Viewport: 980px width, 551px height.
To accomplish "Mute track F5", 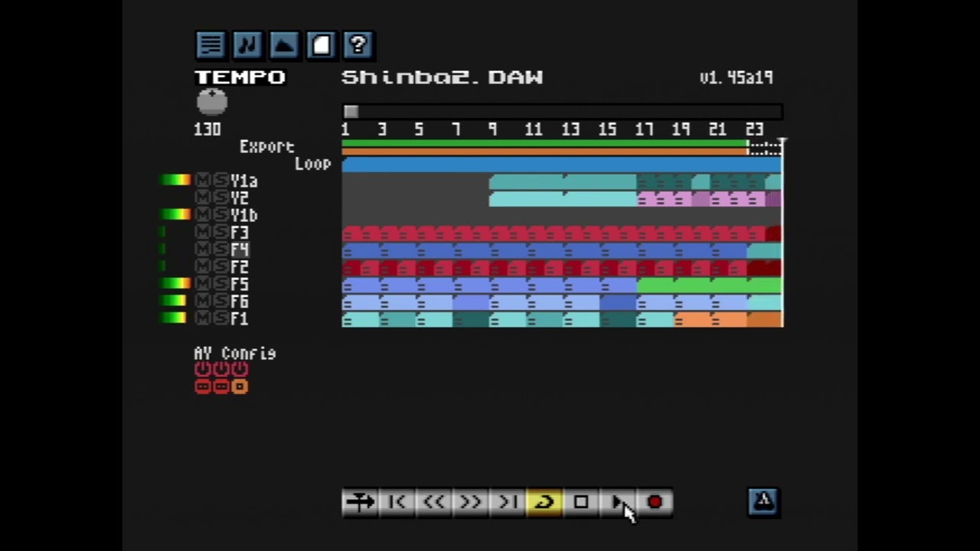I will [x=202, y=284].
